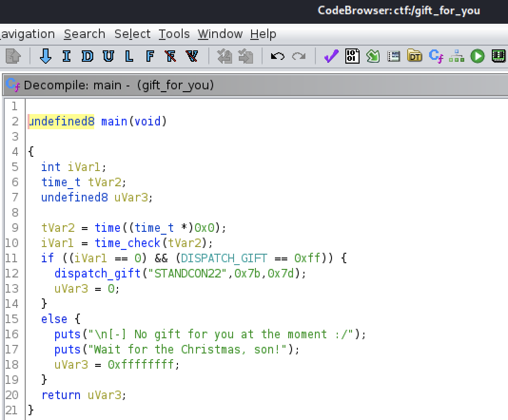Click line number 12 in the gutter
This screenshot has height=420, width=508.
[x=12, y=273]
